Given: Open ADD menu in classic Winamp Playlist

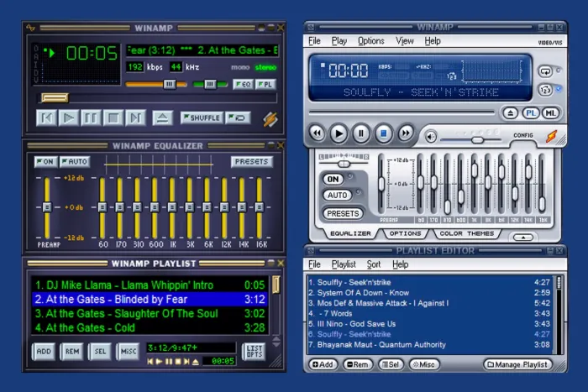Looking at the screenshot, I should pos(44,352).
